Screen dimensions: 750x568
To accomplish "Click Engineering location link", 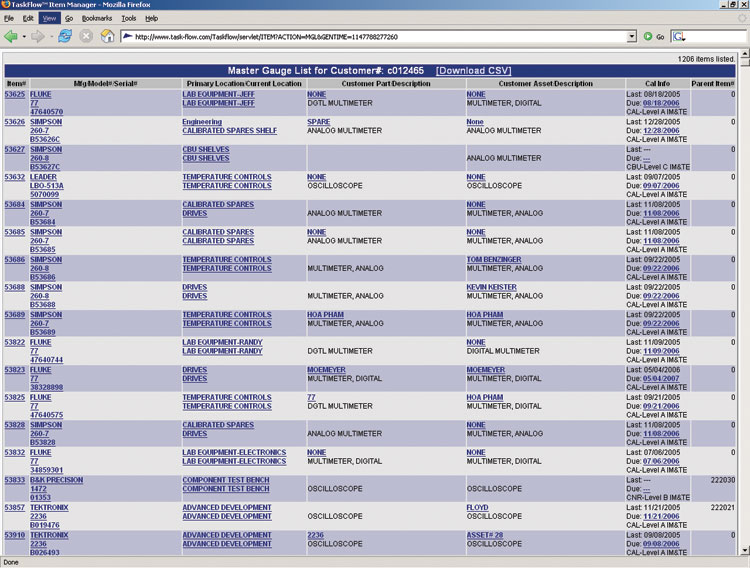I will click(202, 122).
